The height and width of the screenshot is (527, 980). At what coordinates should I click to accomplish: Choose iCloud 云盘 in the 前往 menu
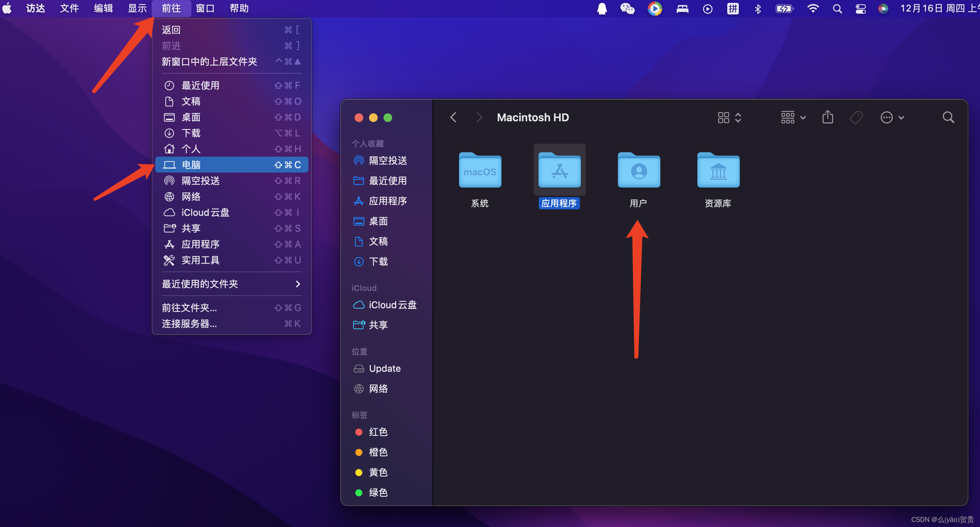point(231,212)
